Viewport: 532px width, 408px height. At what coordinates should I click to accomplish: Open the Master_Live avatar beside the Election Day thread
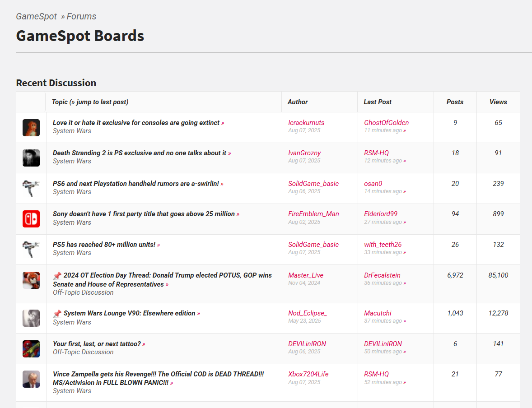(31, 280)
